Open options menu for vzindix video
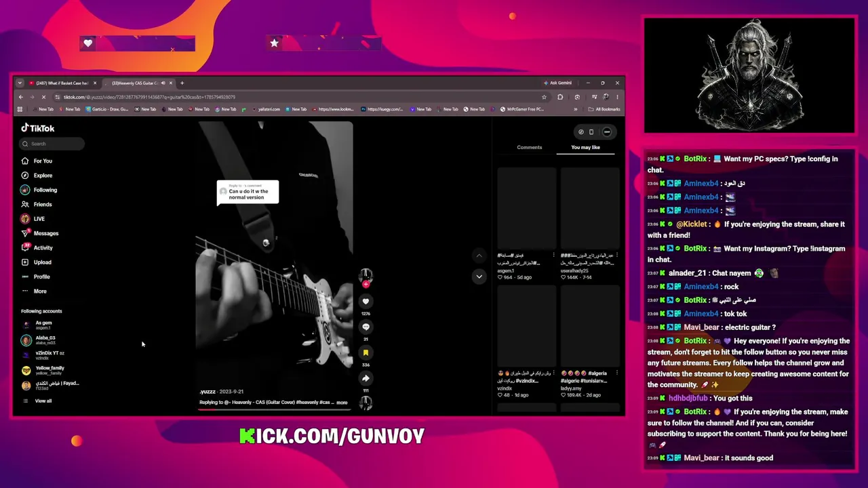Viewport: 868px width, 488px height. point(553,373)
